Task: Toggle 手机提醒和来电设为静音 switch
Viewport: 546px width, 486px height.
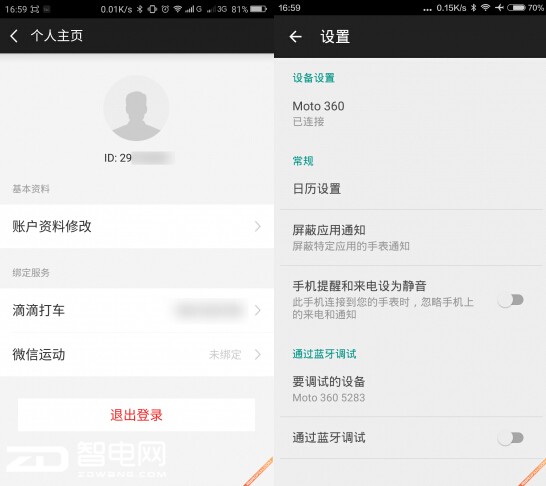Action: coord(510,300)
